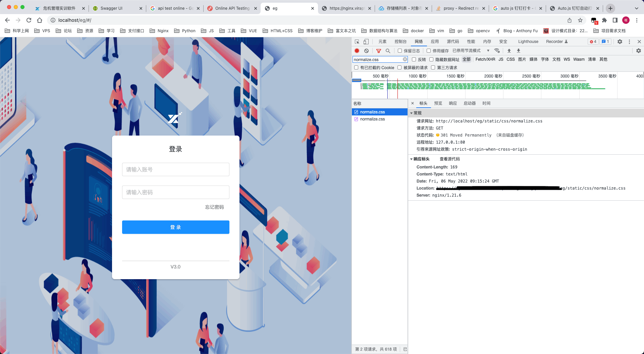Check 有已拦截的 Cookie checkbox
644x354 pixels.
click(x=356, y=67)
